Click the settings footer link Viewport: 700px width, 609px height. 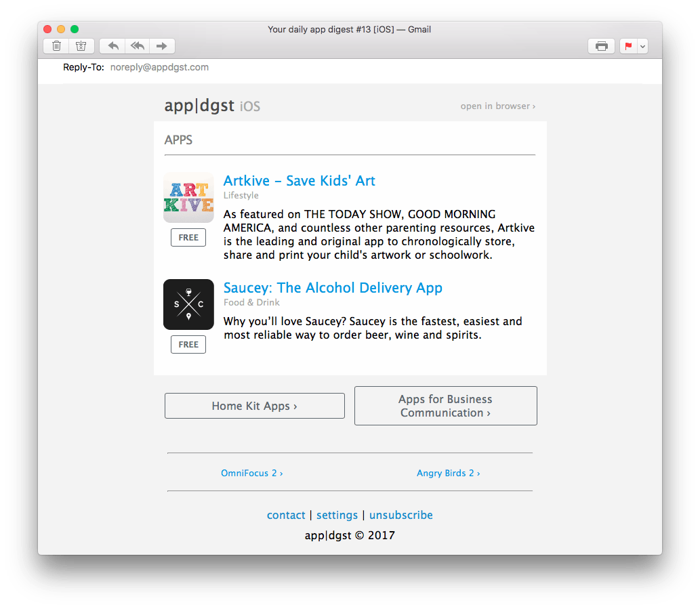coord(337,516)
